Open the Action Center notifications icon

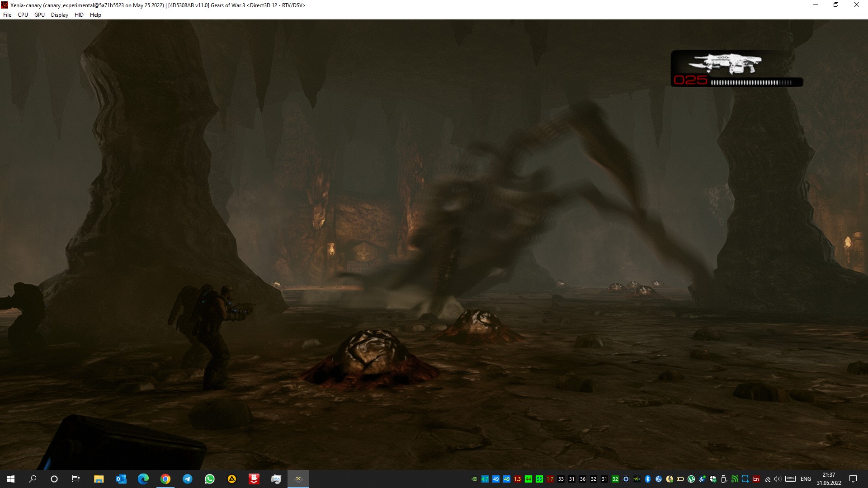coord(853,479)
